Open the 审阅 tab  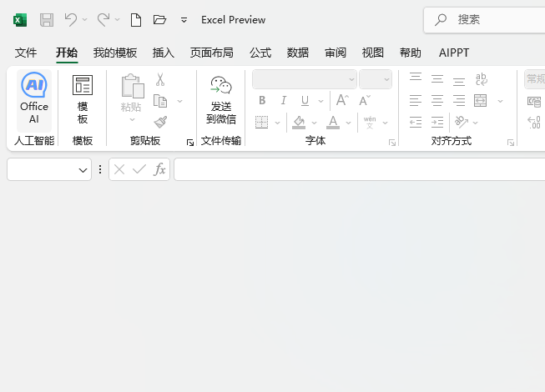point(335,53)
